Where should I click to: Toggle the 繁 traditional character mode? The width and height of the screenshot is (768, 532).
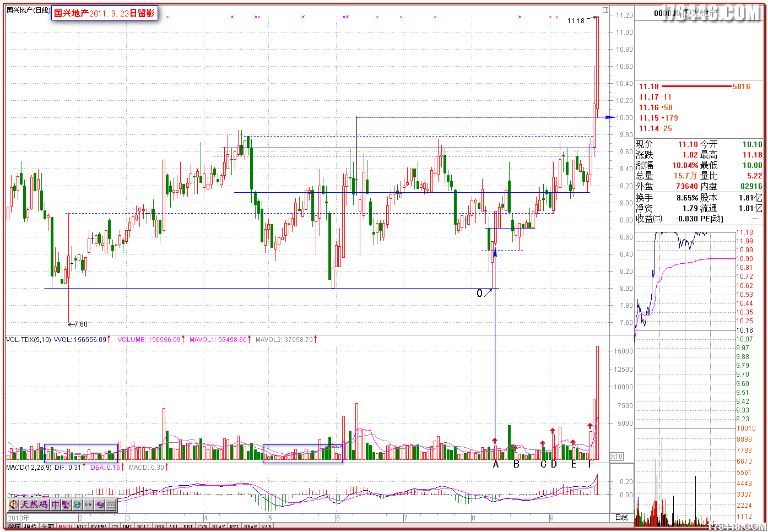point(66,504)
